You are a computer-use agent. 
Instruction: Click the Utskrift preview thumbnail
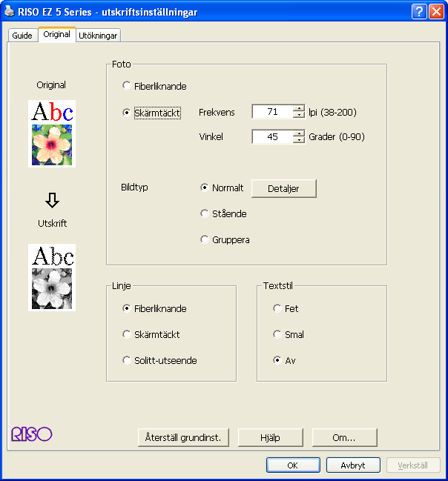click(52, 278)
